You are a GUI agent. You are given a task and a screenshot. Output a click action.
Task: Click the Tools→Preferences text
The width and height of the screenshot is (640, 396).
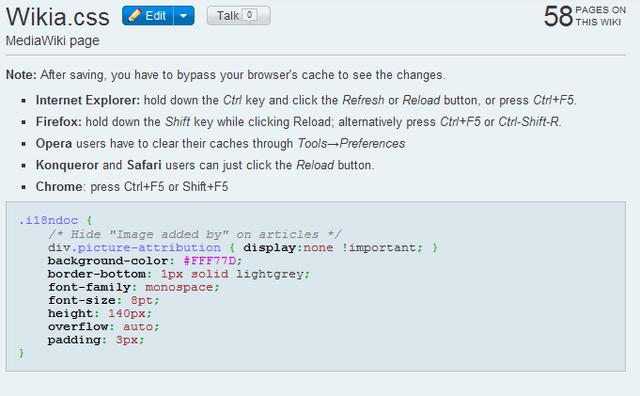(351, 143)
